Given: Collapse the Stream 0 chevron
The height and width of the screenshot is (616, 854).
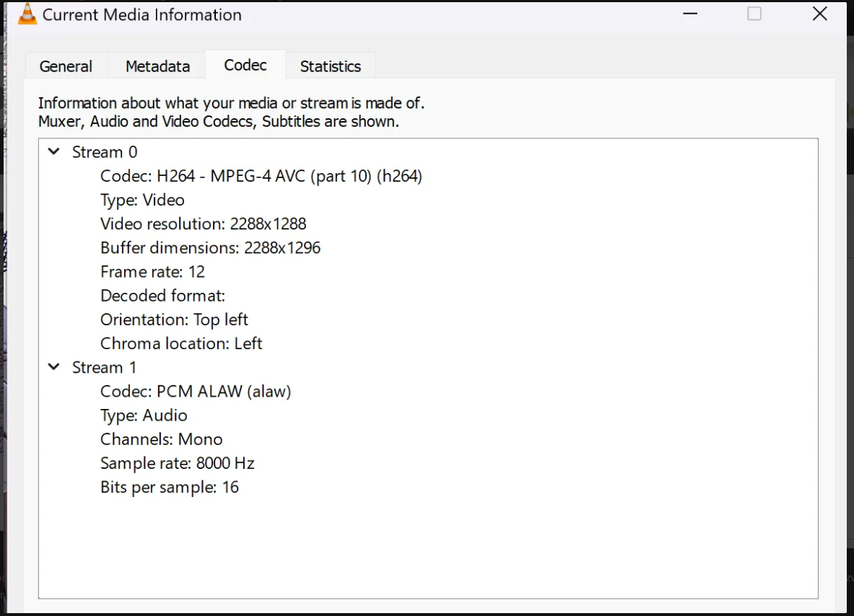Looking at the screenshot, I should [x=54, y=151].
